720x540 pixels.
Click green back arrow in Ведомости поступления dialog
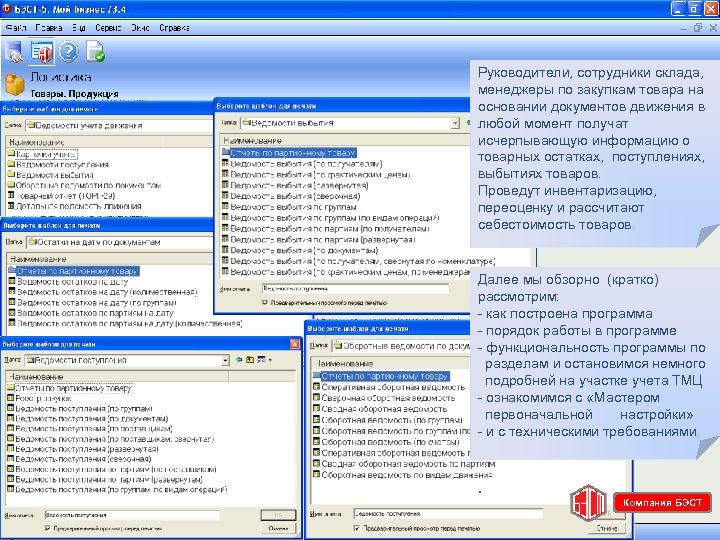pos(239,360)
